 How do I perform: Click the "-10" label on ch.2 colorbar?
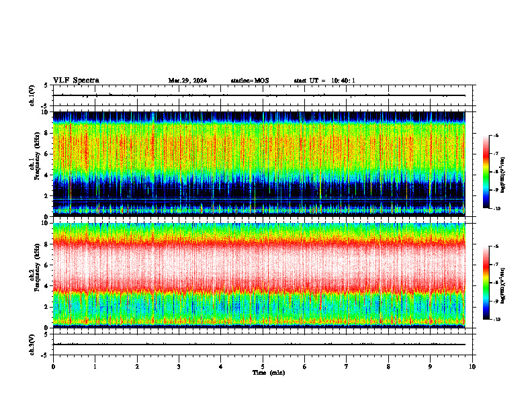pyautogui.click(x=496, y=320)
